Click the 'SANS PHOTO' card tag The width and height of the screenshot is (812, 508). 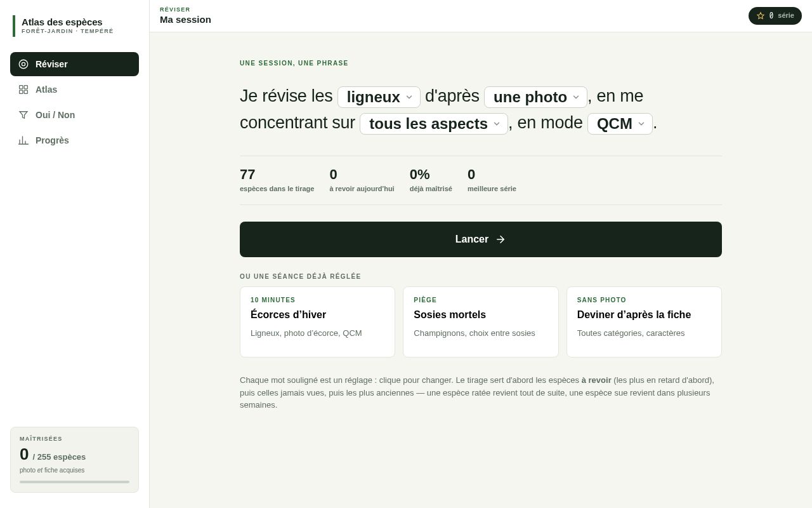tap(601, 300)
